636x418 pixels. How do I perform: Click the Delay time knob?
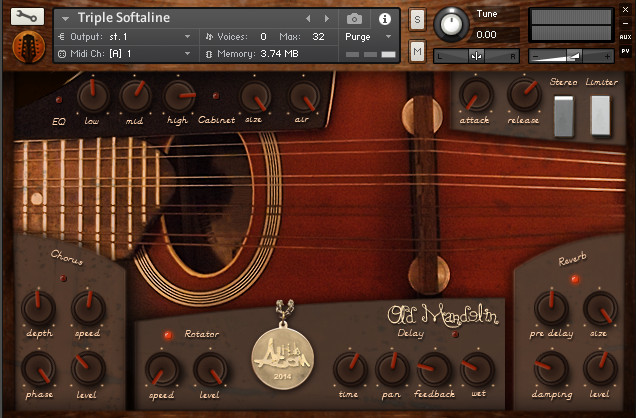click(350, 369)
